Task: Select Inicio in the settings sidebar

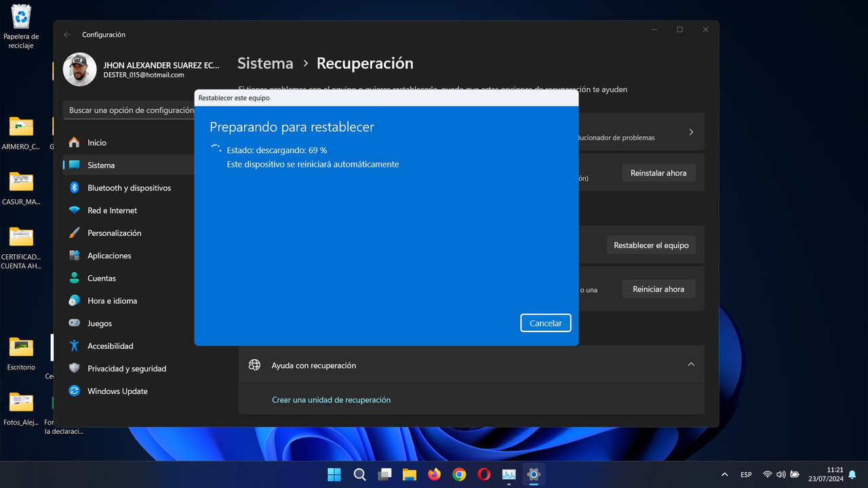Action: point(129,142)
